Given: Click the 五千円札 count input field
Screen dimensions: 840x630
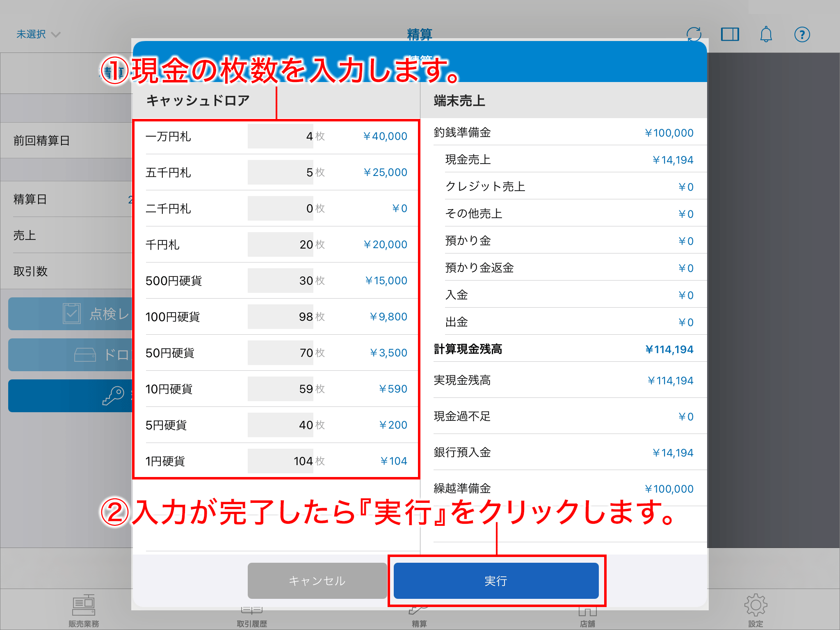Looking at the screenshot, I should click(x=280, y=172).
